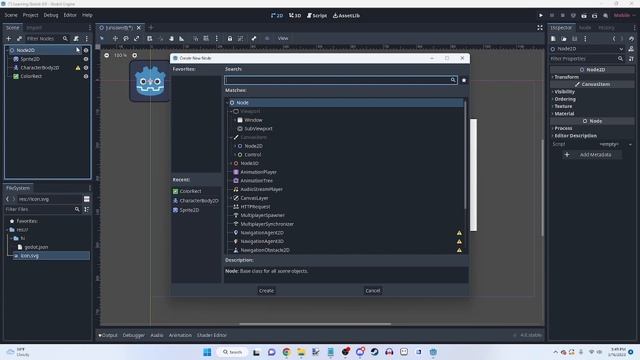The image size is (640, 360).
Task: Open the AssetLib workspace
Action: point(347,16)
